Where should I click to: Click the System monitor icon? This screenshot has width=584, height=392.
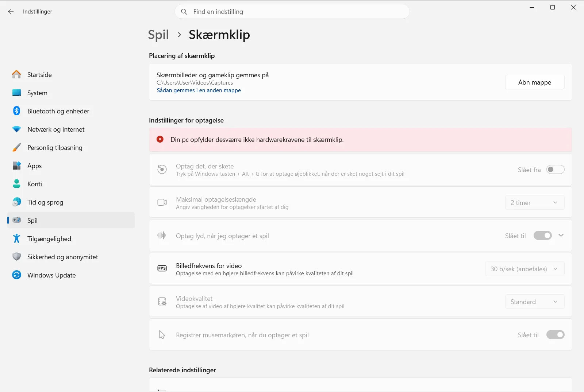[x=16, y=93]
